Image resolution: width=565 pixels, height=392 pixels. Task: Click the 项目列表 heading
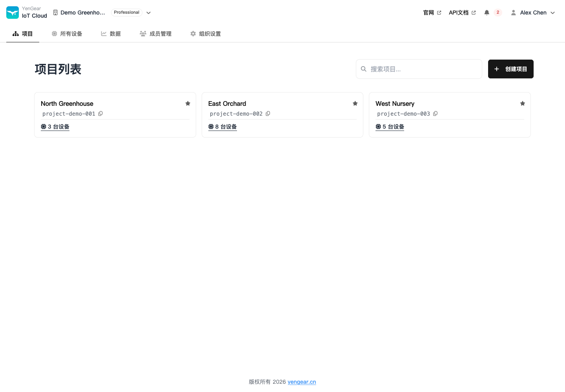click(x=58, y=69)
